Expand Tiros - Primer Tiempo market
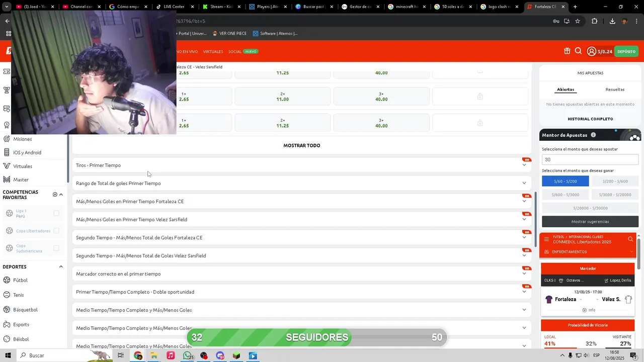 point(524,165)
